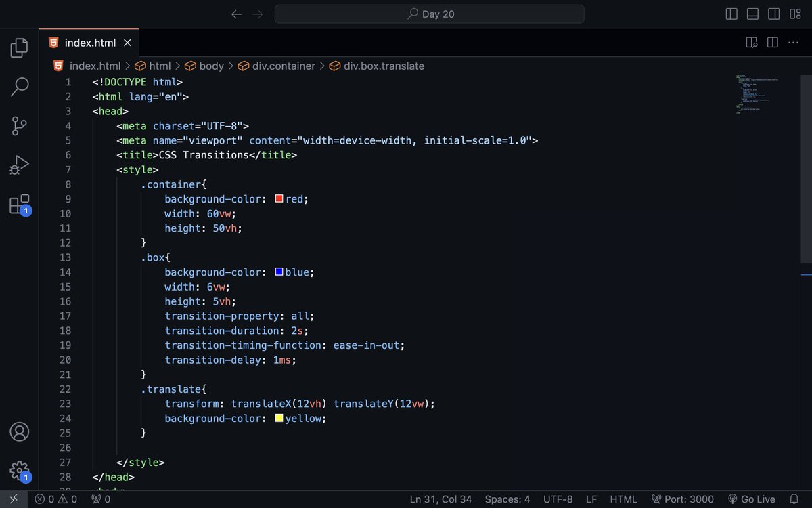The image size is (812, 508).
Task: Click the width: 60vw declaration
Action: pyautogui.click(x=201, y=213)
